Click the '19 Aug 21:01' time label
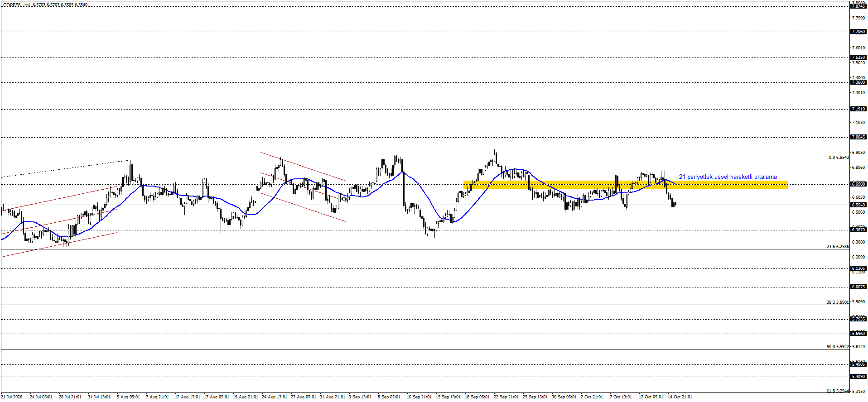This screenshot has height=402, width=868. tap(246, 397)
